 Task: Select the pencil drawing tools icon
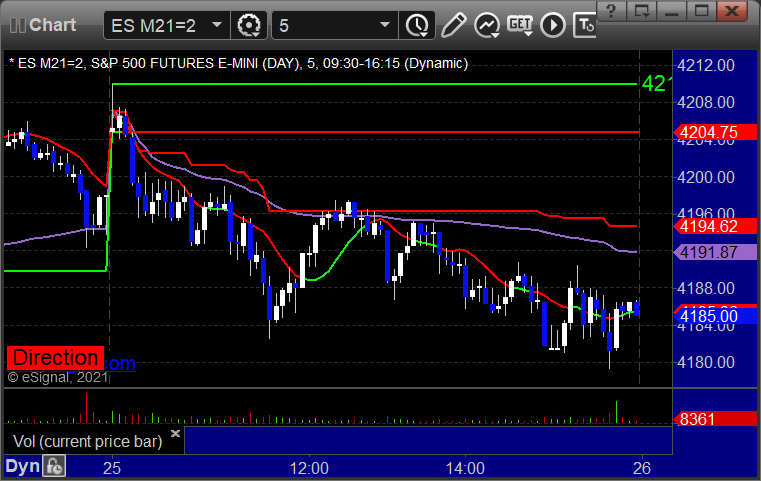coord(453,25)
